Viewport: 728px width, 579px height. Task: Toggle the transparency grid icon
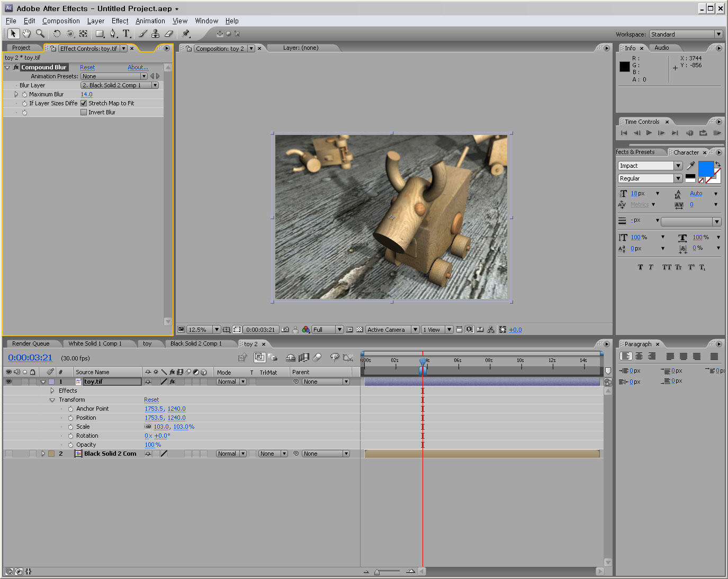(360, 330)
